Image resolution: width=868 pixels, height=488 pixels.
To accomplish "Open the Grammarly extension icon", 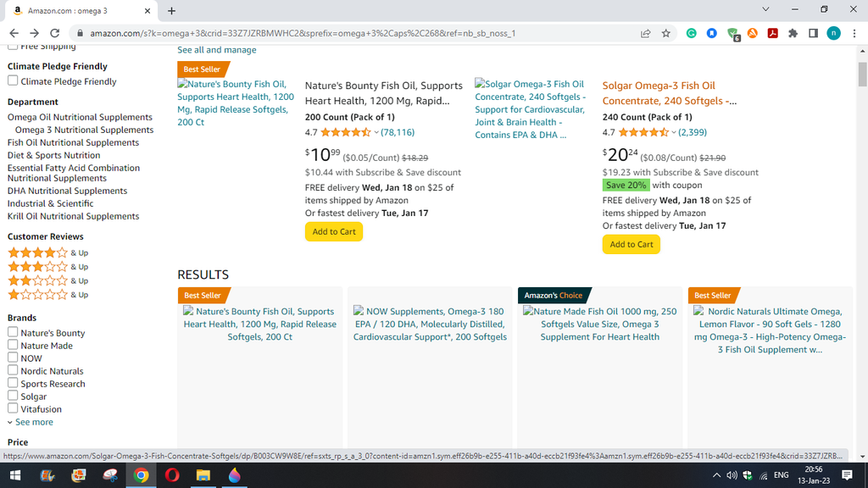I will pos(692,33).
